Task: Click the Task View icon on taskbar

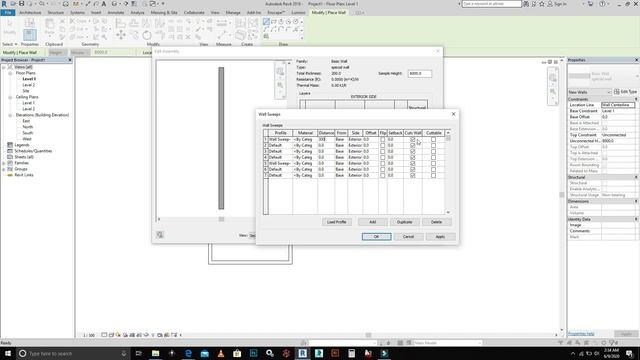Action: (138, 353)
